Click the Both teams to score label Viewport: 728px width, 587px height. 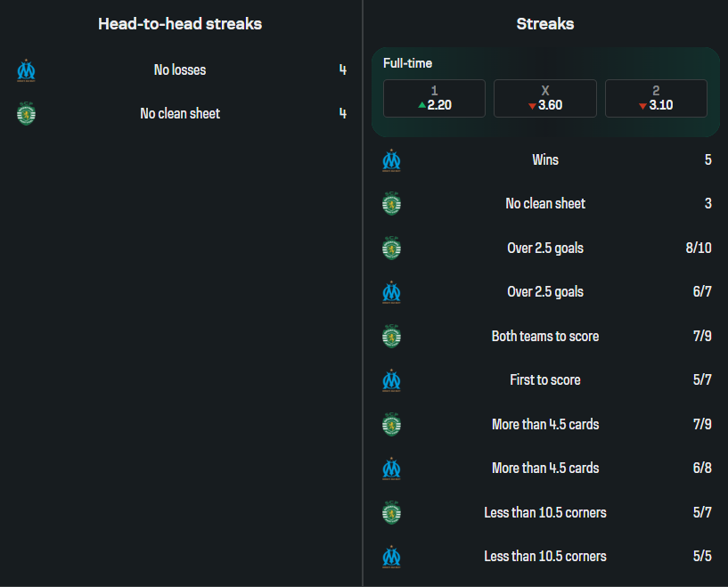coord(545,337)
